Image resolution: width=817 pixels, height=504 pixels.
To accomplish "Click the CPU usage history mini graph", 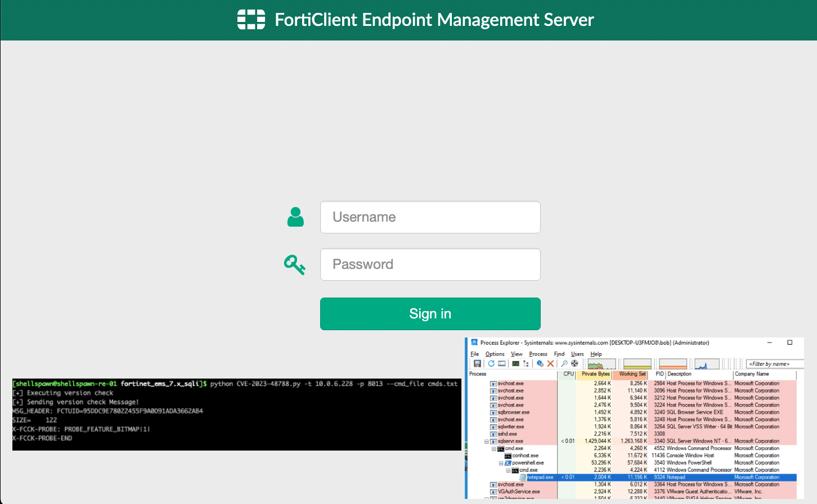I will (601, 363).
